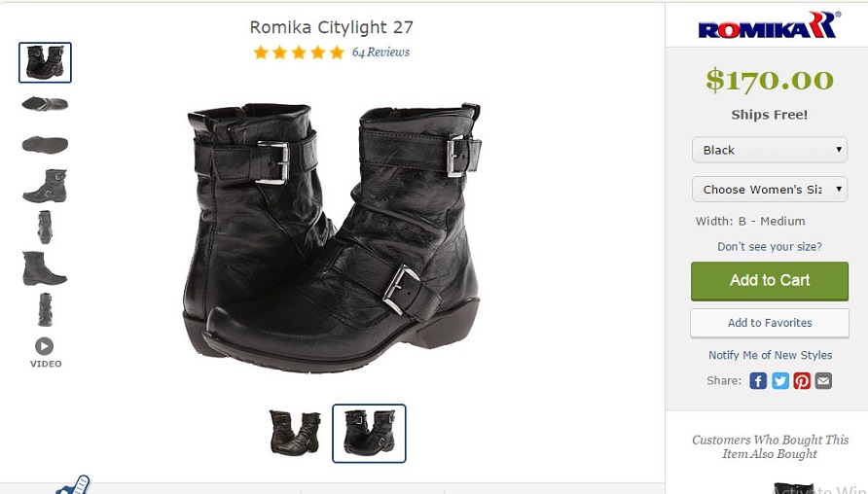Click Add to Favorites button
The image size is (868, 494).
(x=769, y=323)
